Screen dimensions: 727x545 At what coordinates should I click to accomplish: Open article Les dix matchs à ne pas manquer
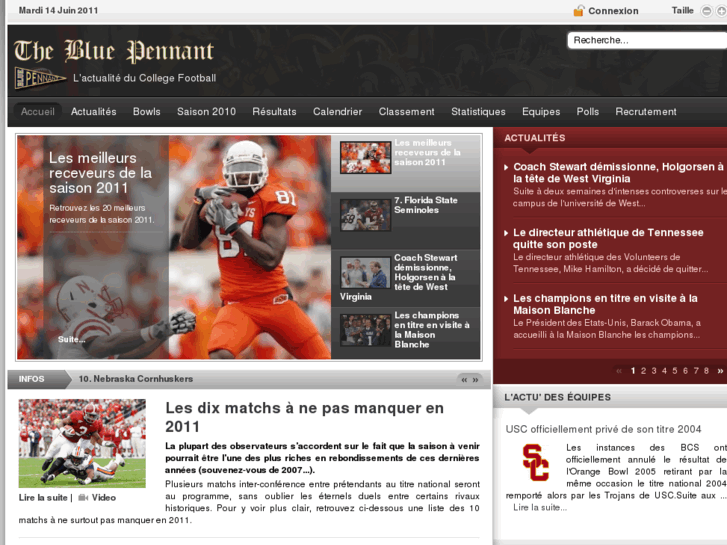(305, 417)
